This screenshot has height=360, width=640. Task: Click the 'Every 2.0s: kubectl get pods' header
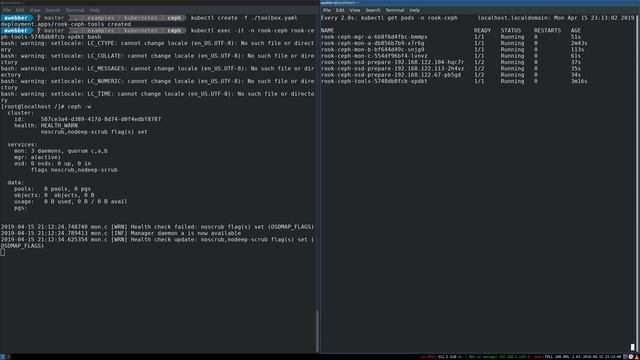coord(389,18)
